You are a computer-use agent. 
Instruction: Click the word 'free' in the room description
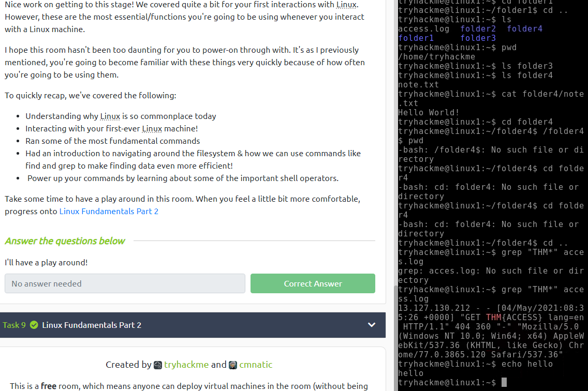[x=48, y=386]
